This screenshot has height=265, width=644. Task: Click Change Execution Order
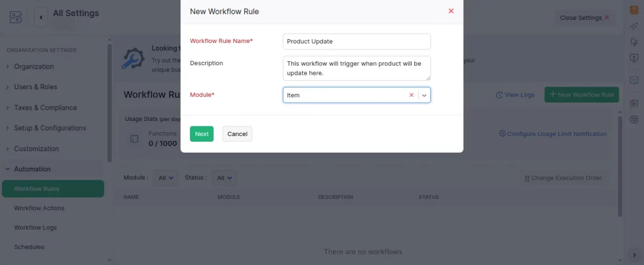click(563, 178)
